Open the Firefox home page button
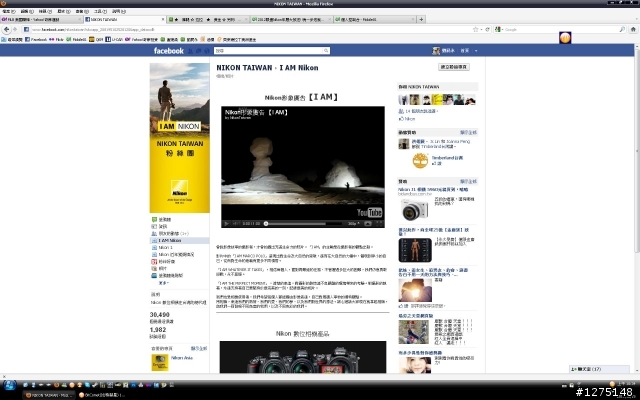 [x=633, y=29]
